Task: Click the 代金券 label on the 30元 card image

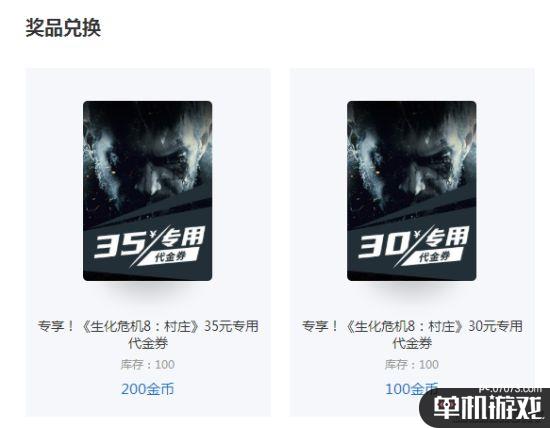Action: (435, 257)
